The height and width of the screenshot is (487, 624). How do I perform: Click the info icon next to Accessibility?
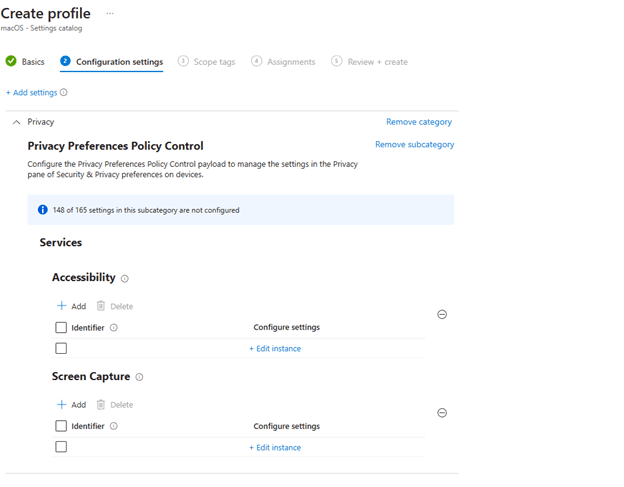click(125, 279)
